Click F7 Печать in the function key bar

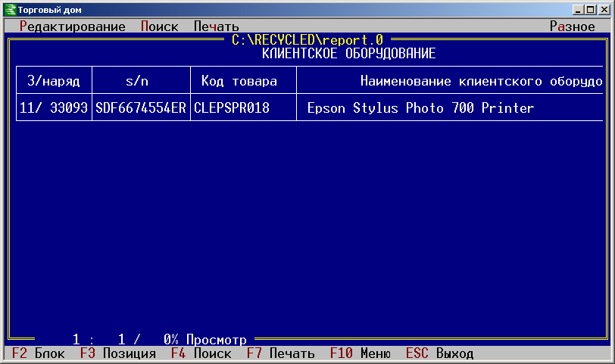280,353
